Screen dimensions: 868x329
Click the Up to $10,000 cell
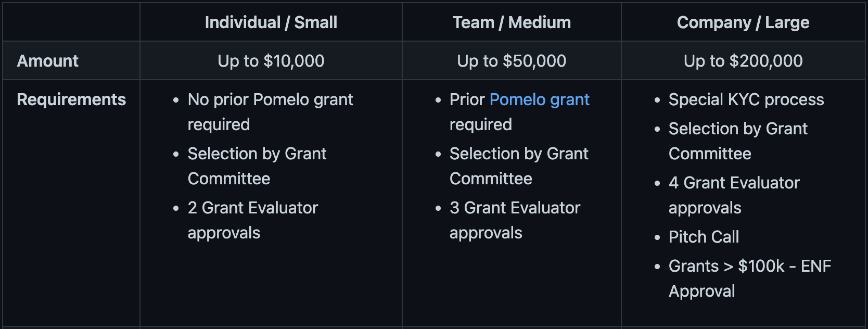tap(271, 61)
